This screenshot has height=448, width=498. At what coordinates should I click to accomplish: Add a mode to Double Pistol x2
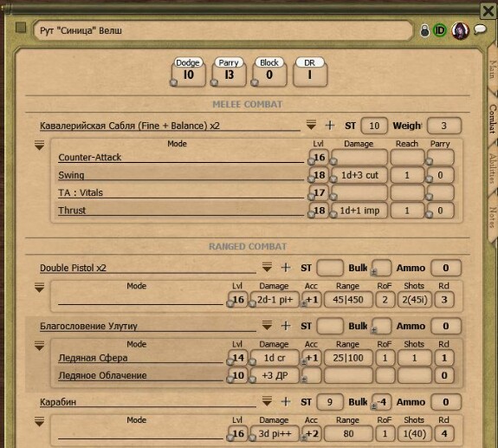click(x=286, y=268)
